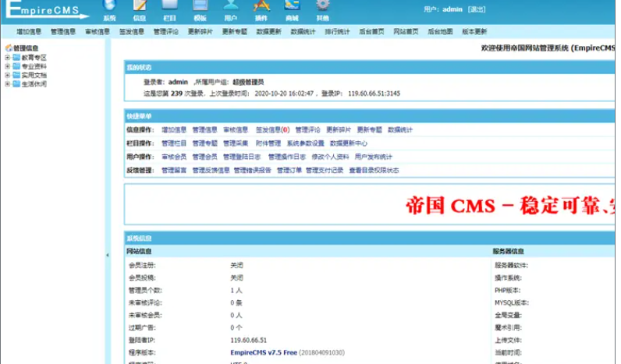621x364 pixels.
Task: Open the 模板 (Template) top icon menu
Action: click(200, 10)
